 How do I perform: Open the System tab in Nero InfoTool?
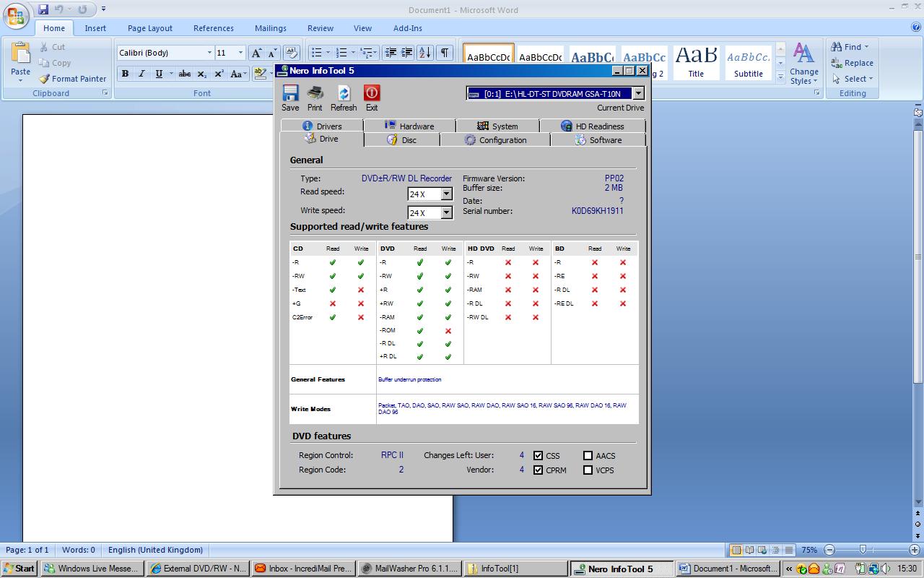(497, 126)
